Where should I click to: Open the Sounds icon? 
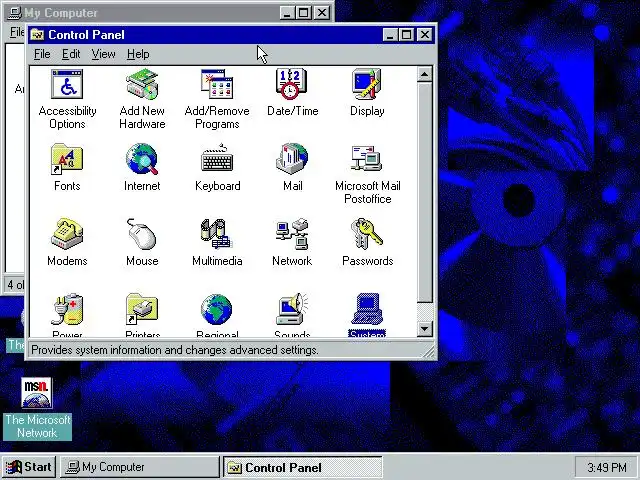tap(292, 309)
